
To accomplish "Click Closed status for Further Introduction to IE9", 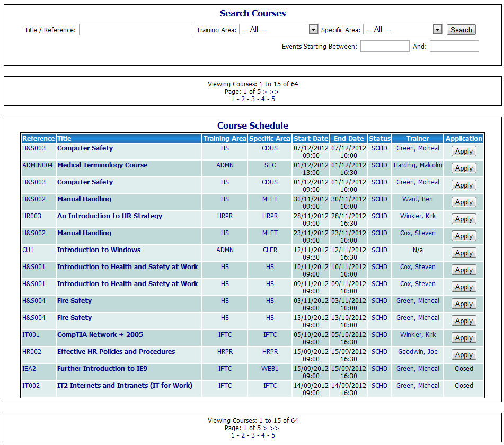I will click(464, 369).
